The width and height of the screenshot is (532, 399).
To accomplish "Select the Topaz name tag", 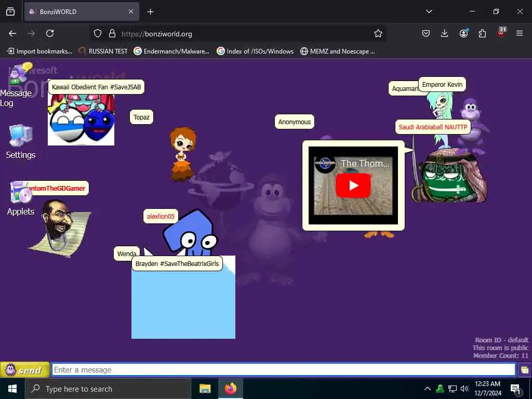I will [x=141, y=117].
